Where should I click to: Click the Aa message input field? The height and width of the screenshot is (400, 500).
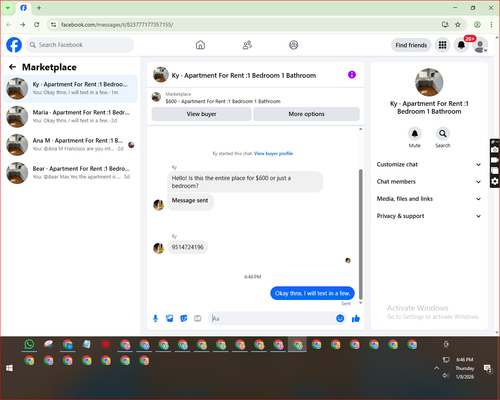(x=272, y=319)
